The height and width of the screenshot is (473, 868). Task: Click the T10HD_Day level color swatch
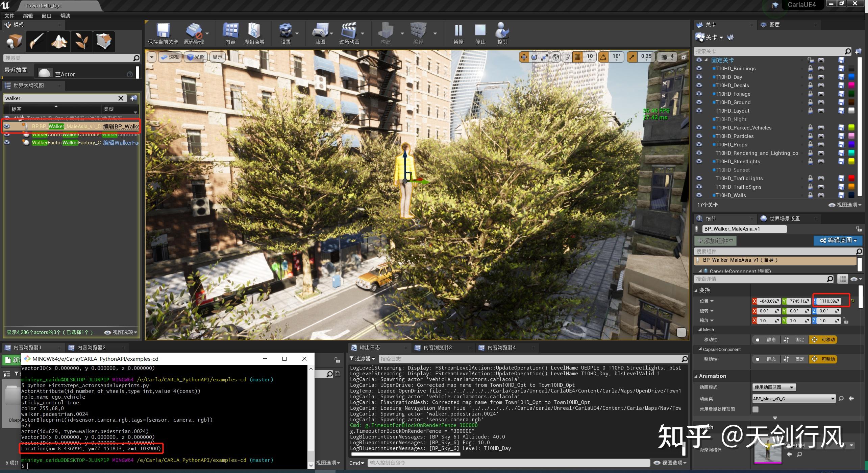[x=851, y=77]
